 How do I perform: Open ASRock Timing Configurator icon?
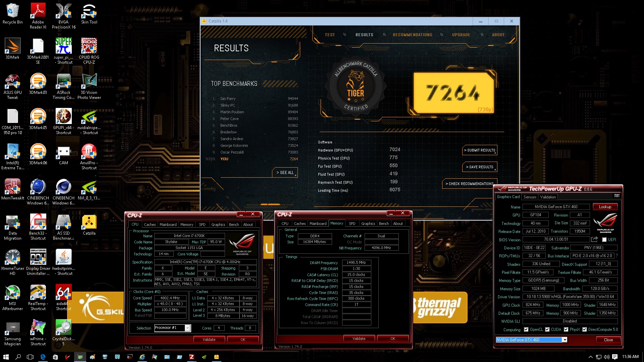point(63,86)
